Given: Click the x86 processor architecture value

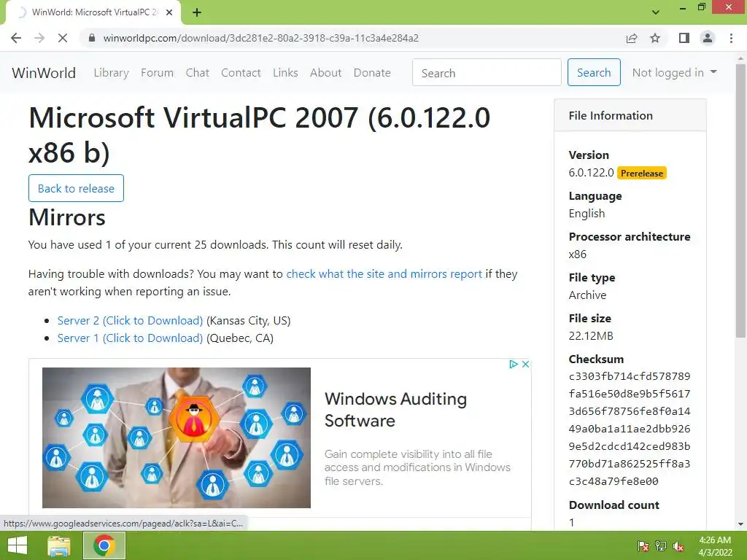Looking at the screenshot, I should click(578, 254).
